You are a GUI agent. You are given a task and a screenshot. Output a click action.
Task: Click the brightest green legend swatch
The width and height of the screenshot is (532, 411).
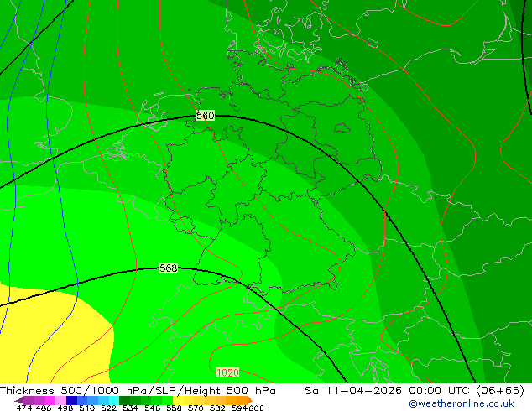[x=167, y=400]
